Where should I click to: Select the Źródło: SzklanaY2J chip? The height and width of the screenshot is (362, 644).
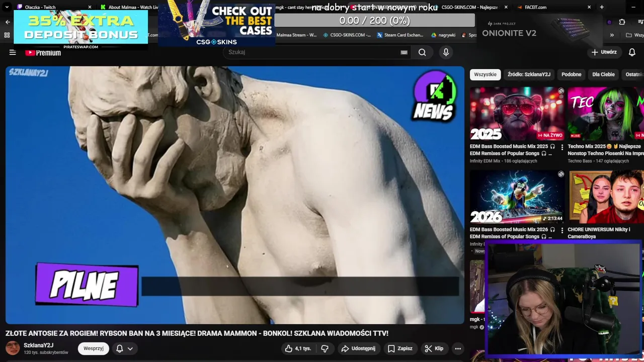pos(529,74)
